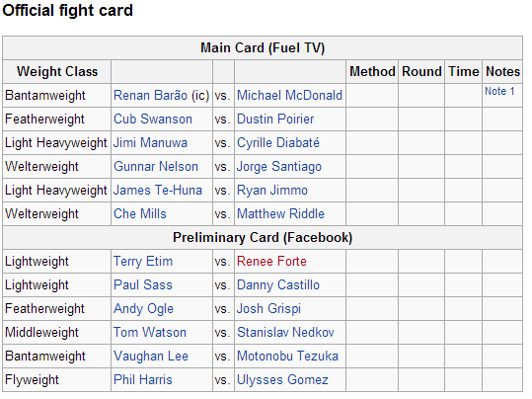
Task: Open the Ulysses Gomez link
Action: (x=282, y=380)
